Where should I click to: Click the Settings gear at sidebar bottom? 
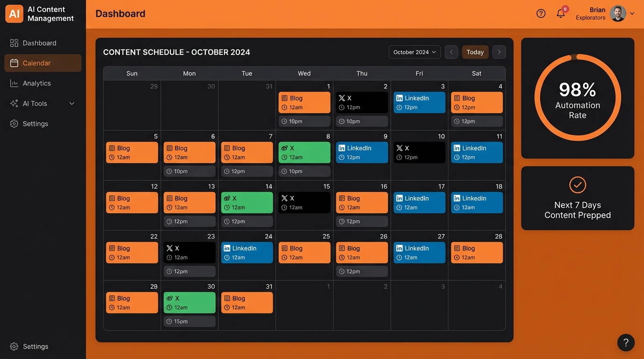click(x=14, y=346)
